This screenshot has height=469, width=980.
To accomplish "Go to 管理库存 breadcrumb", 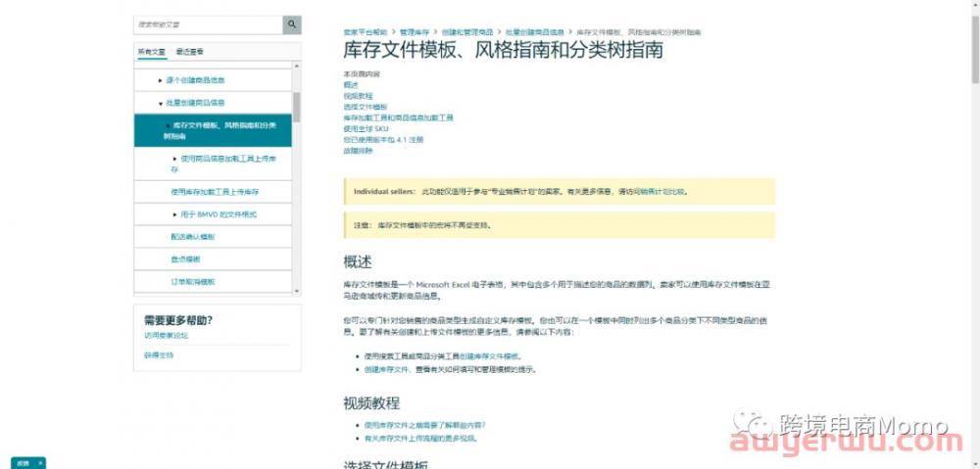I will point(415,32).
